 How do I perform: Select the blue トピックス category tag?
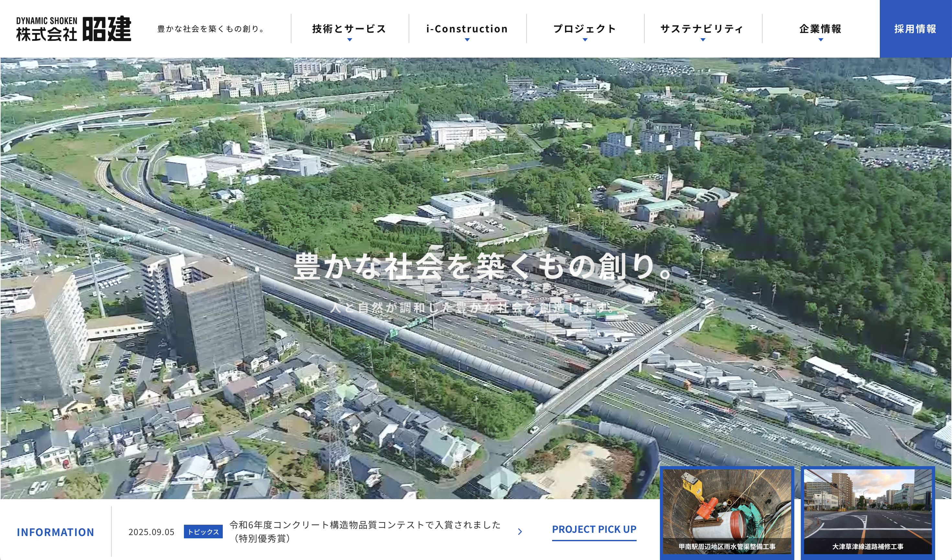pos(203,531)
